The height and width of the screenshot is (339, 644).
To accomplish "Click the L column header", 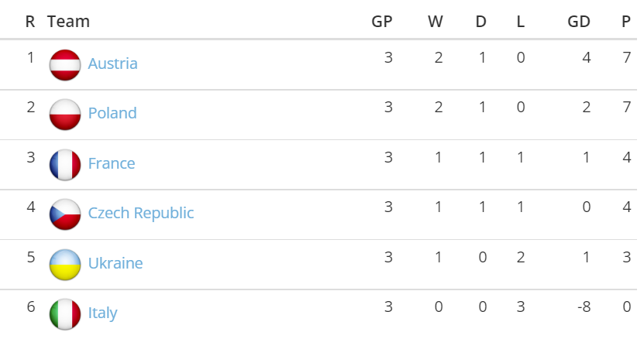I will click(521, 22).
